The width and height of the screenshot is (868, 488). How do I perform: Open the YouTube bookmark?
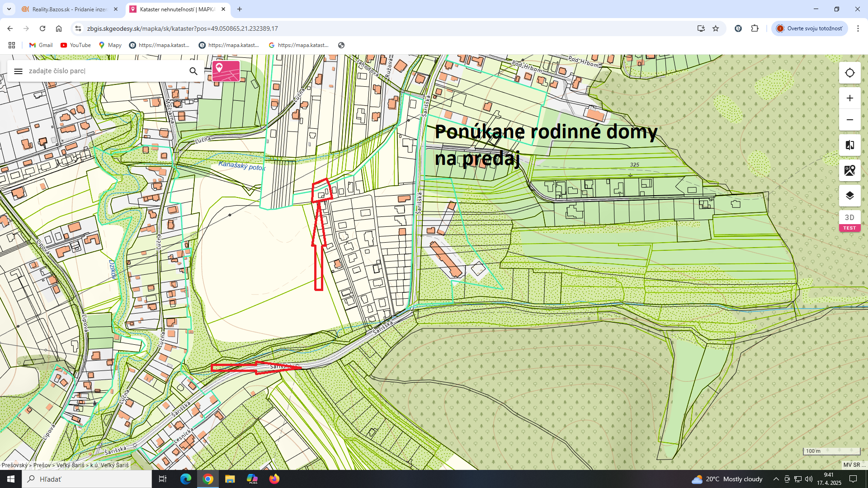click(75, 45)
